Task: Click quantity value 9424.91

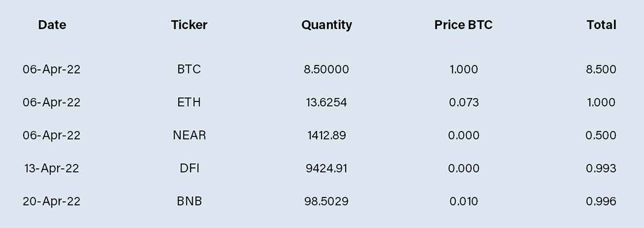Action: [x=326, y=168]
